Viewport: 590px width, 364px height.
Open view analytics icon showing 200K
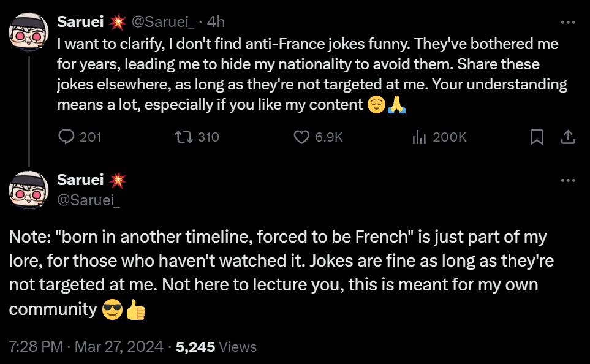click(x=419, y=137)
